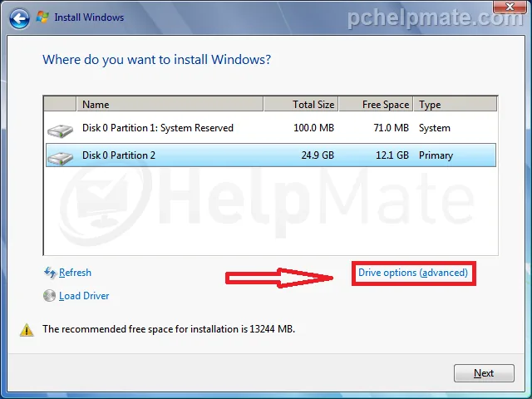
Task: Click the drive icon for Disk 0 Partition 2
Action: tap(60, 158)
